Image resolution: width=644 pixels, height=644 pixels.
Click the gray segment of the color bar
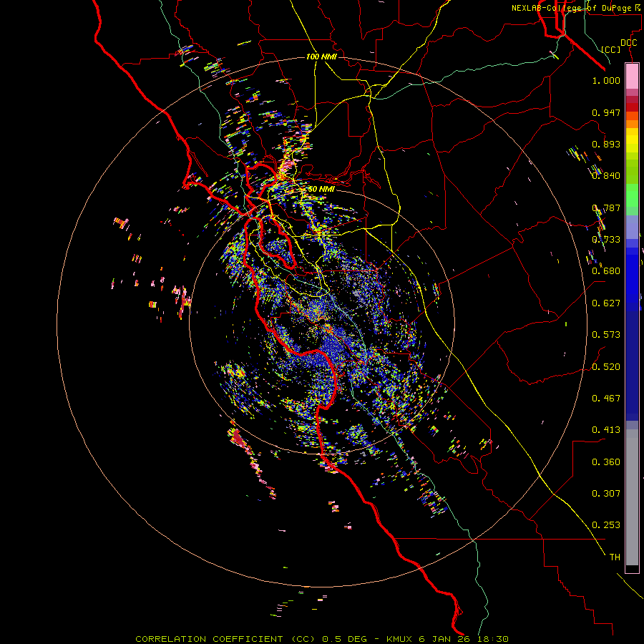coord(632,497)
